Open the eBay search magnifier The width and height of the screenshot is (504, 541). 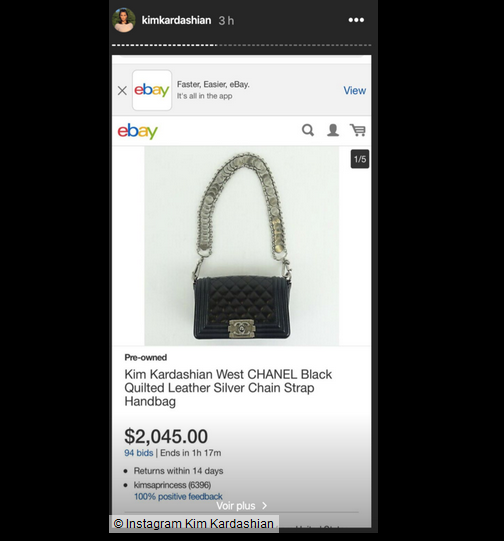tap(308, 130)
